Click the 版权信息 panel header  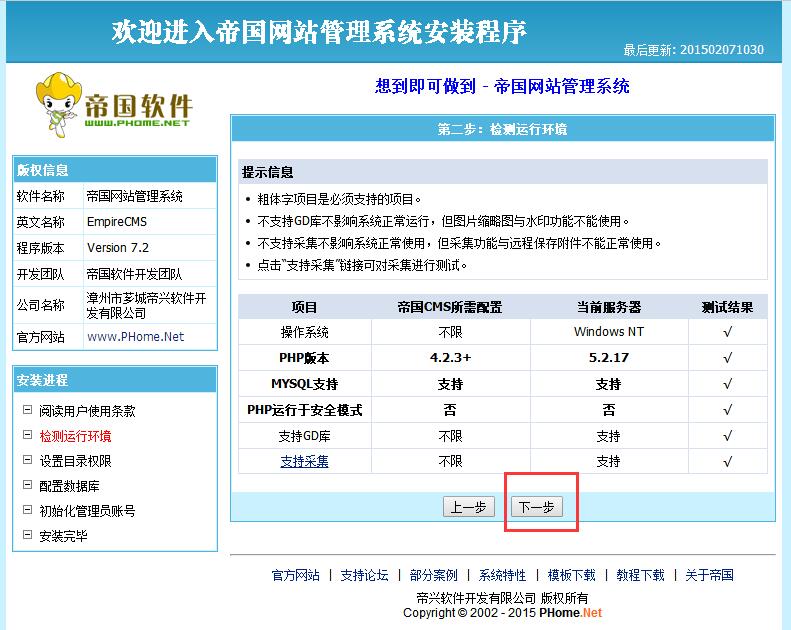pos(115,169)
